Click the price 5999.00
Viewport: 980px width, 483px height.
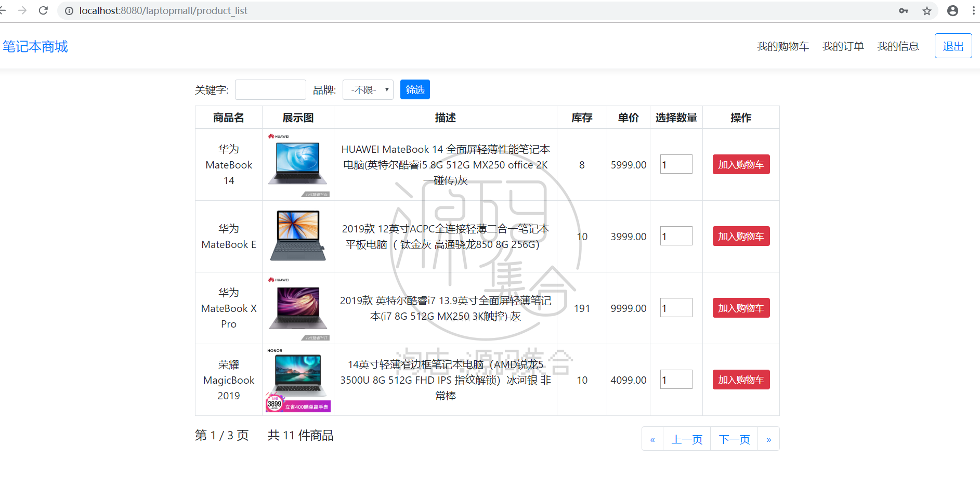coord(629,165)
